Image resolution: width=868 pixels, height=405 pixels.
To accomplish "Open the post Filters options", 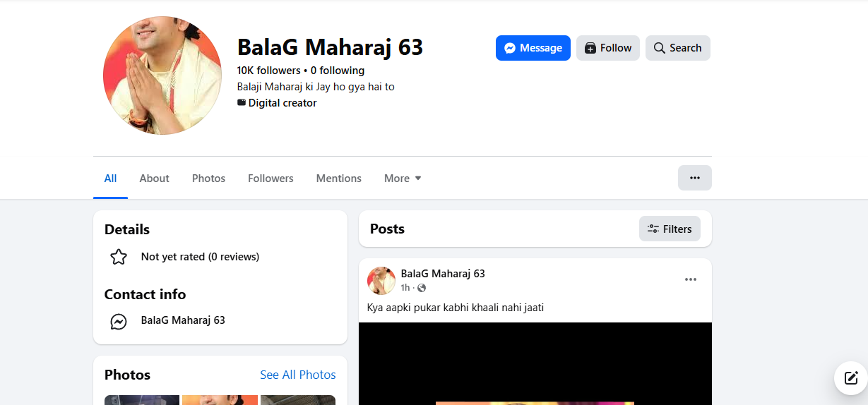I will click(670, 229).
